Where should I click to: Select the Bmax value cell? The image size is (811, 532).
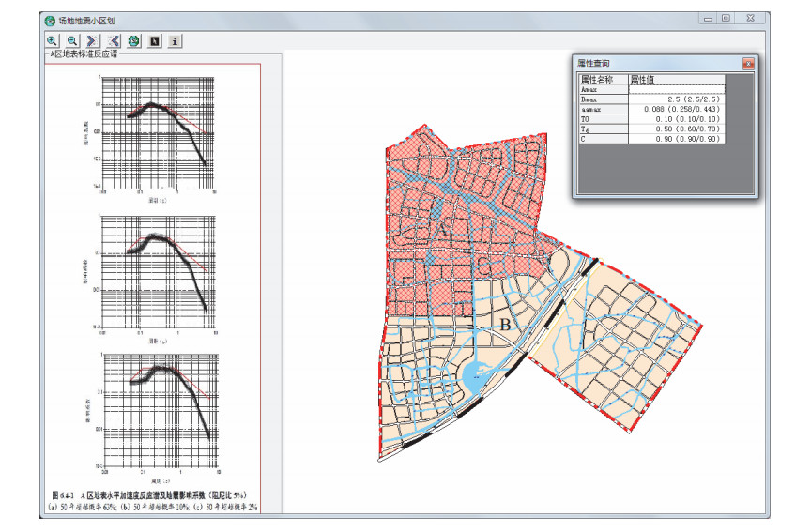point(676,99)
